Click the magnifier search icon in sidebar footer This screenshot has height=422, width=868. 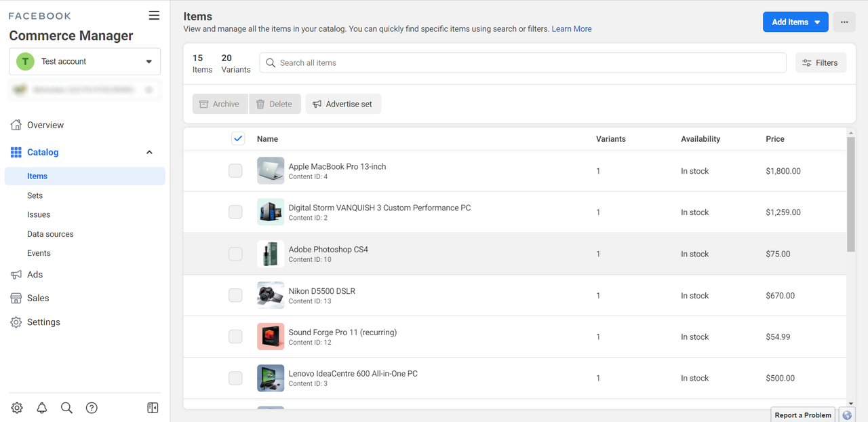pos(66,408)
